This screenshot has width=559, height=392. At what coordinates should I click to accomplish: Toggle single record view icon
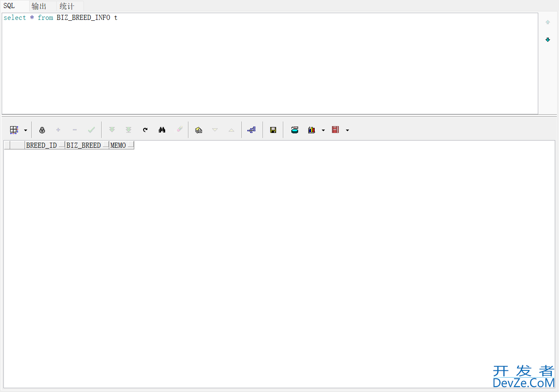coord(199,130)
